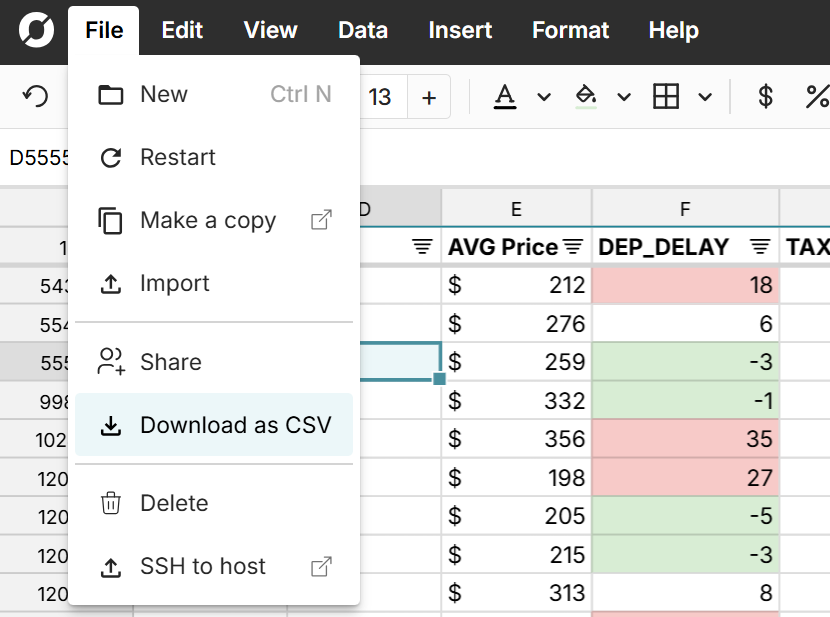Viewport: 830px width, 617px height.
Task: Select the text color icon
Action: (x=505, y=96)
